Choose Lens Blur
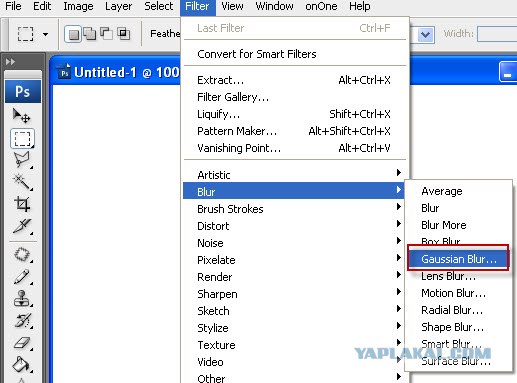The width and height of the screenshot is (517, 383). [458, 276]
